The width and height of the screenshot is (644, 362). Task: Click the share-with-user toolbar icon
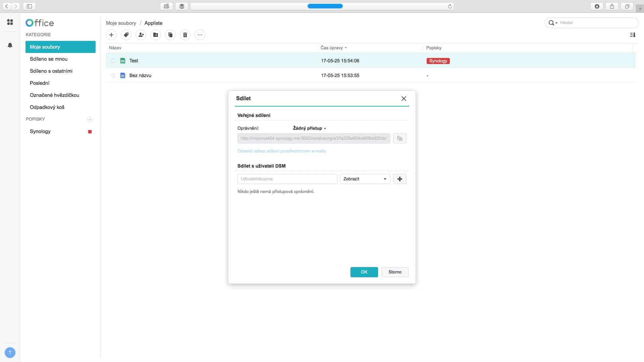(141, 35)
